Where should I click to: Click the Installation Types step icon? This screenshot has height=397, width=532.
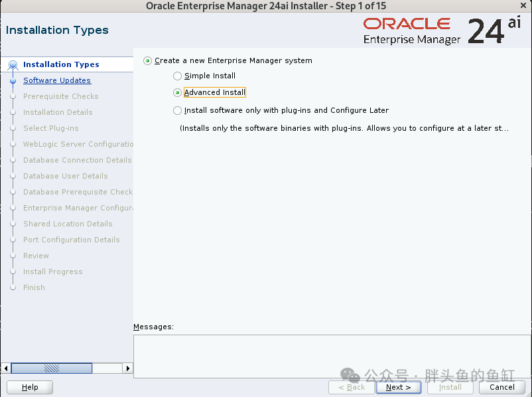(x=13, y=65)
